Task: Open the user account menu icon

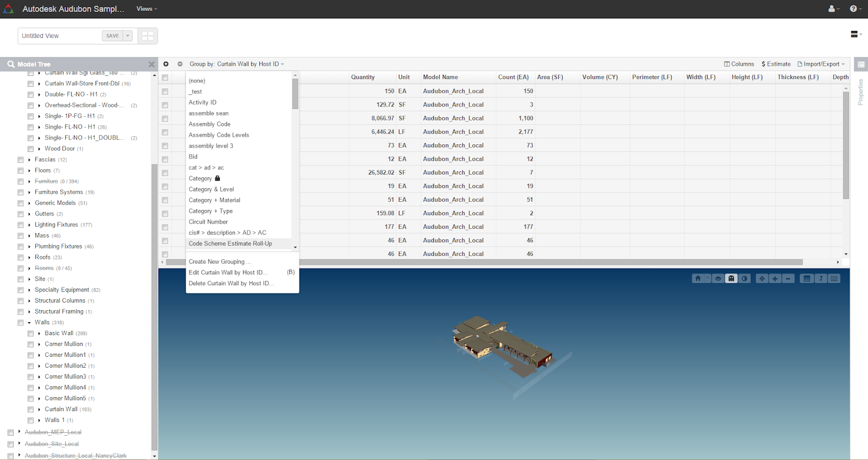Action: pyautogui.click(x=833, y=9)
